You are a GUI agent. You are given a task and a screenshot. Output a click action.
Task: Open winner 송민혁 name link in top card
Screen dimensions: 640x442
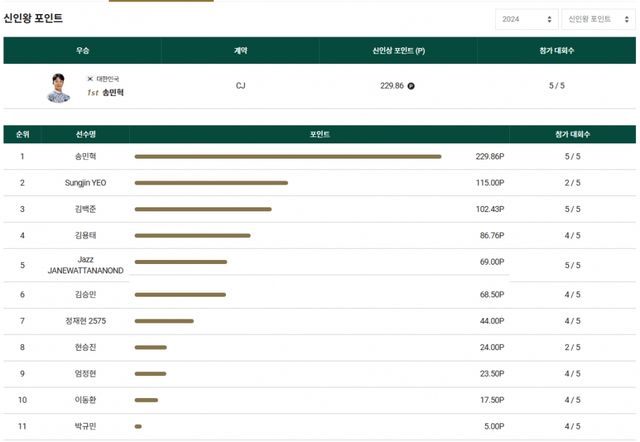pyautogui.click(x=113, y=92)
